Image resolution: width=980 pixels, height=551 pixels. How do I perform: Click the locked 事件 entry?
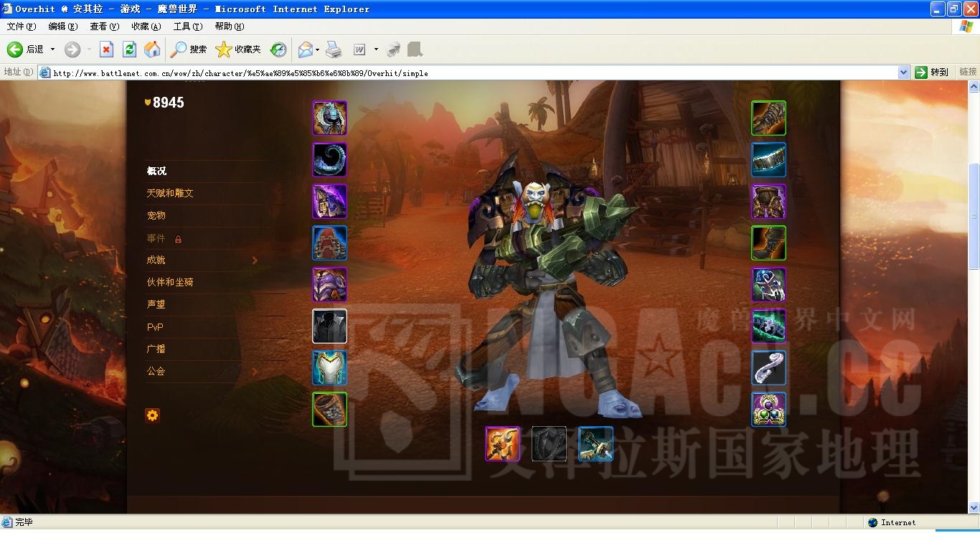(164, 238)
